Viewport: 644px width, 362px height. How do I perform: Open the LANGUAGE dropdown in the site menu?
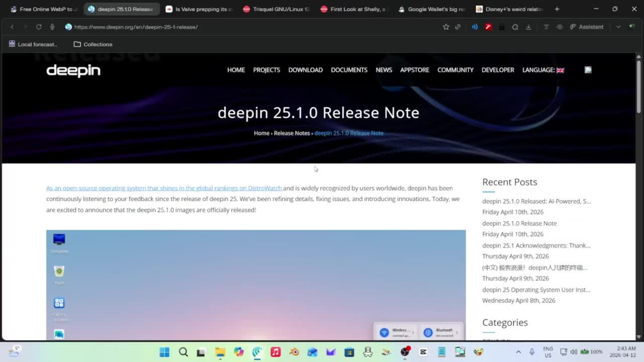(x=543, y=70)
